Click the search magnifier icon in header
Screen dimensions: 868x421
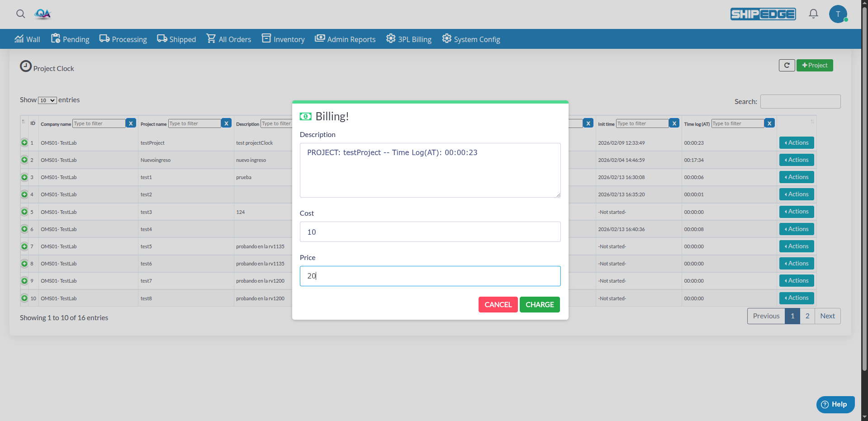[20, 14]
